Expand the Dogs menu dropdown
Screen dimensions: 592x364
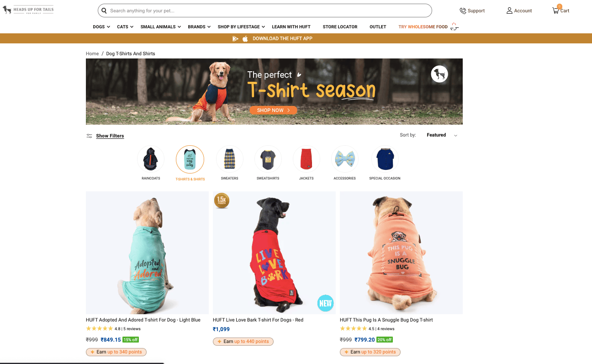tap(101, 27)
